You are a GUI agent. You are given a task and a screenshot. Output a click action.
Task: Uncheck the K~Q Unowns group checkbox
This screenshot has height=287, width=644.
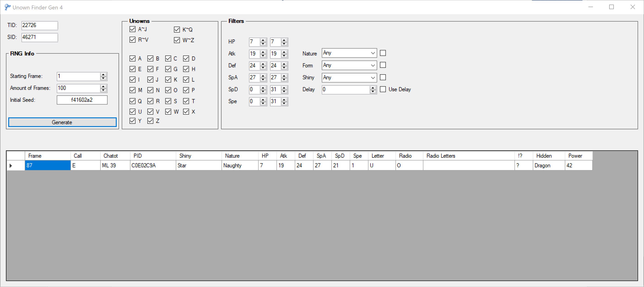pos(177,30)
